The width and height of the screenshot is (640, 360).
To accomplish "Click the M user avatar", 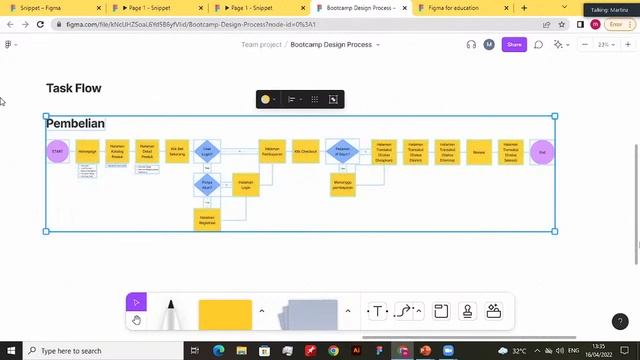I will pos(489,44).
